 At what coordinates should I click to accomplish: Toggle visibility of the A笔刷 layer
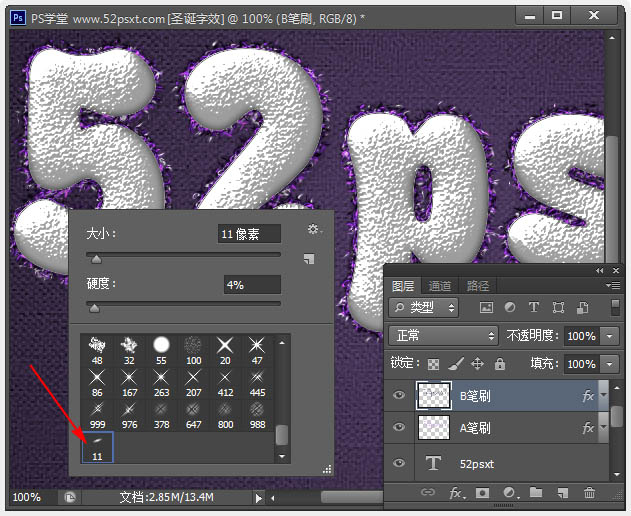[400, 429]
